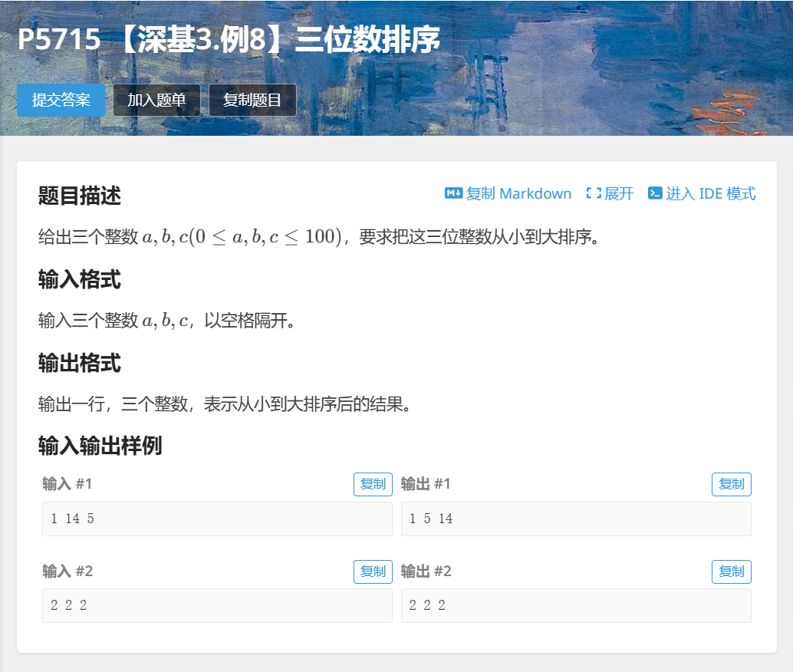Click the 提交答案 button
The height and width of the screenshot is (672, 793).
coord(61,100)
